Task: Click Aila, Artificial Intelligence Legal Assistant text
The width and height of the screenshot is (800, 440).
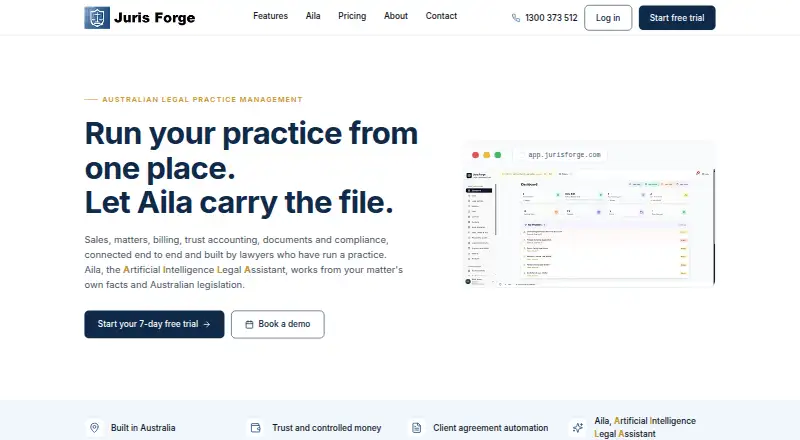Action: tap(645, 427)
